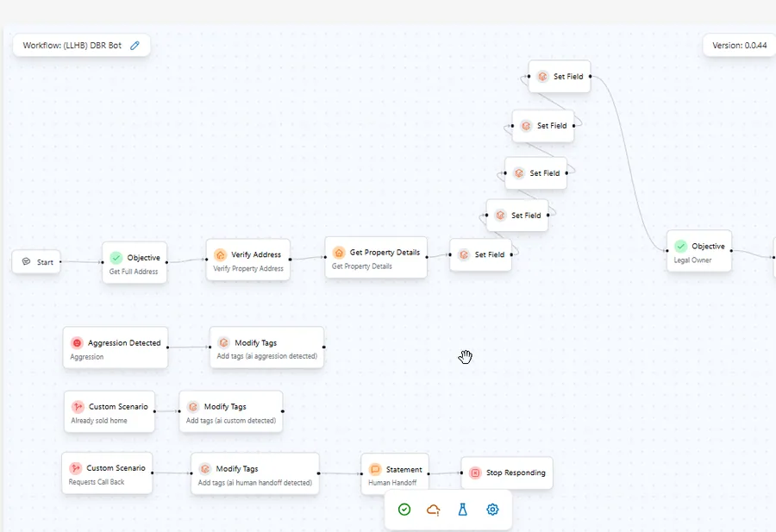Viewport: 776px width, 532px height.
Task: Select the 'Get Full Address' subtitle text
Action: tap(134, 272)
